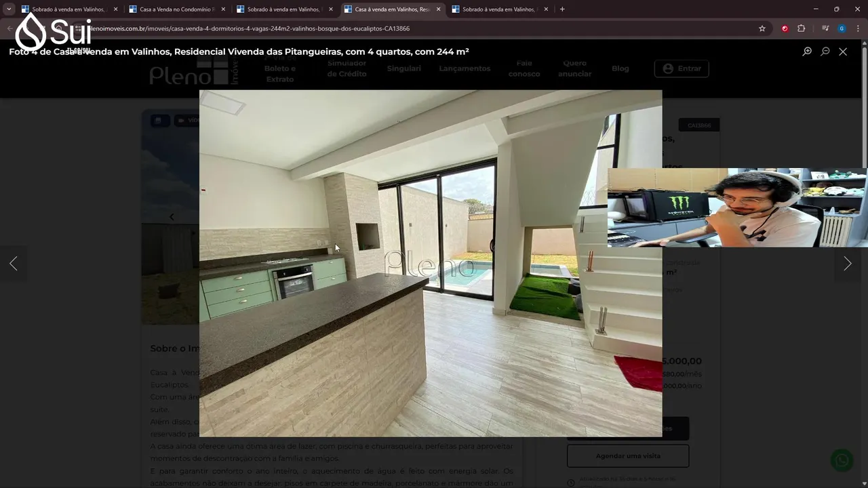Zoom out with the magnifier minus icon
The width and height of the screenshot is (868, 488).
825,52
